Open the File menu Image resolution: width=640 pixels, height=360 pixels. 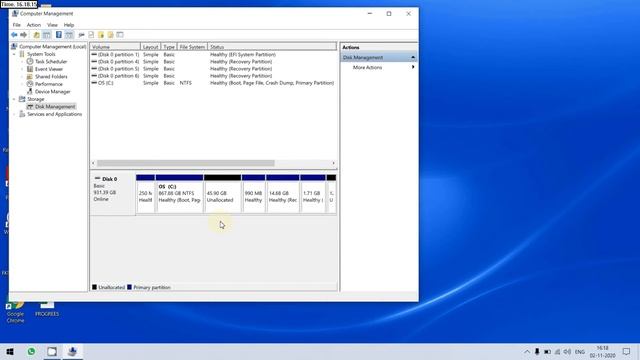[17, 25]
